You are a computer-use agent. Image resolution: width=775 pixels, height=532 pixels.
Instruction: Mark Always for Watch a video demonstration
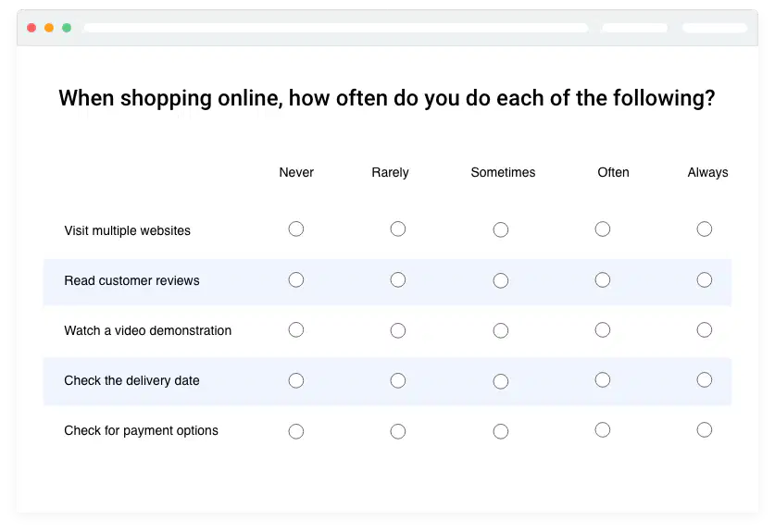coord(705,330)
